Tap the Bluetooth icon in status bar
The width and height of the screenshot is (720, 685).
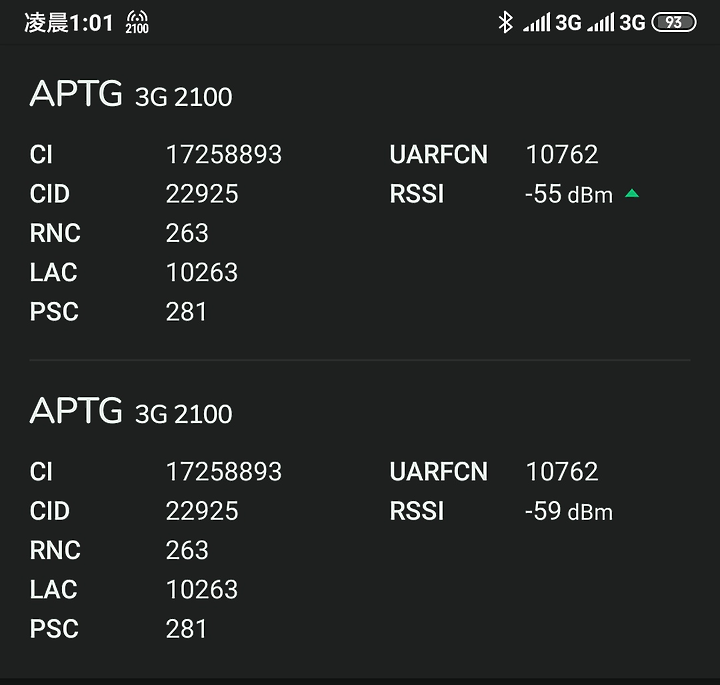click(x=505, y=22)
